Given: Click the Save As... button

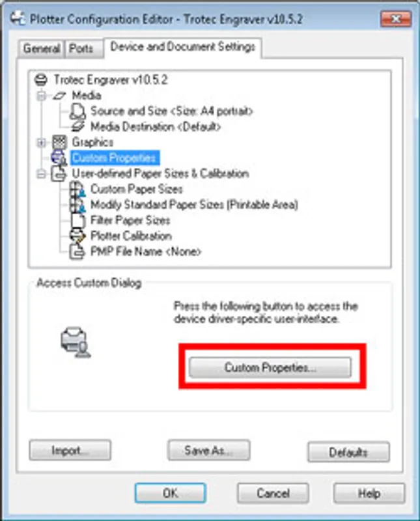Looking at the screenshot, I should coord(208,450).
